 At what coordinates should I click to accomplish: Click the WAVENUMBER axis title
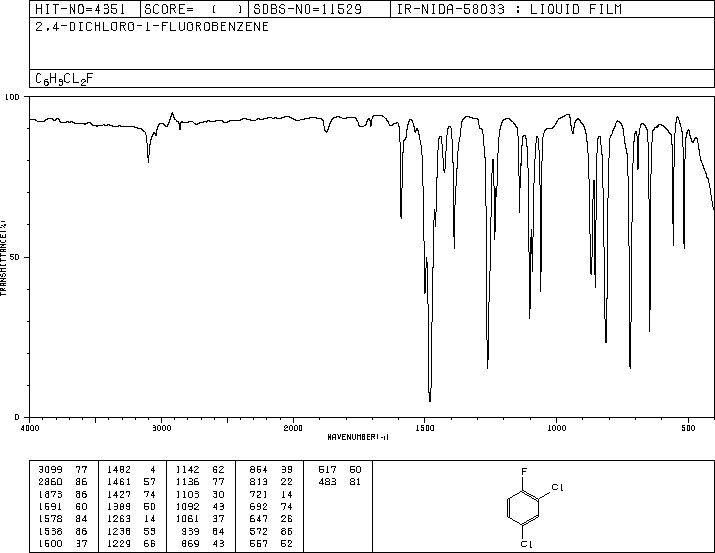click(x=358, y=437)
